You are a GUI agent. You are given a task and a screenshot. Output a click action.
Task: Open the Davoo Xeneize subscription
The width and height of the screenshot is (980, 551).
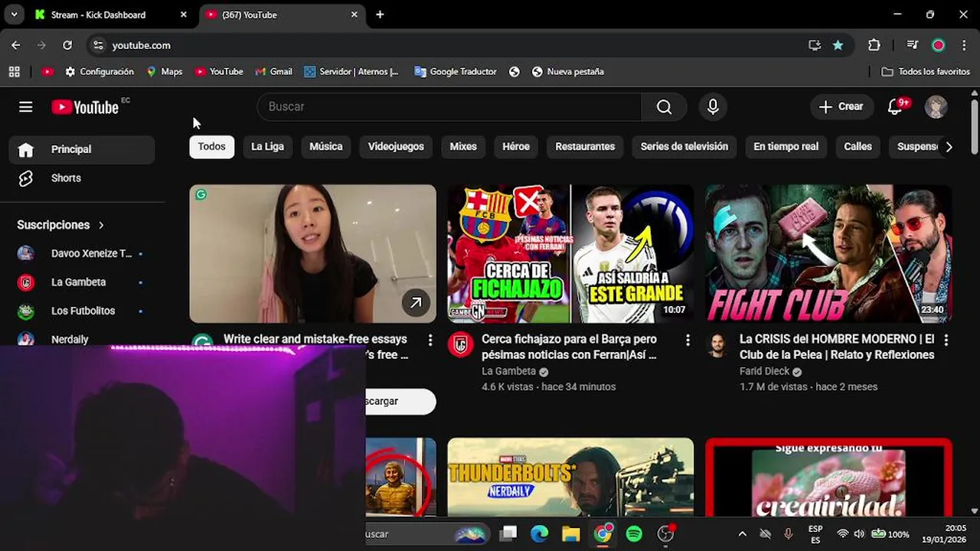click(82, 254)
